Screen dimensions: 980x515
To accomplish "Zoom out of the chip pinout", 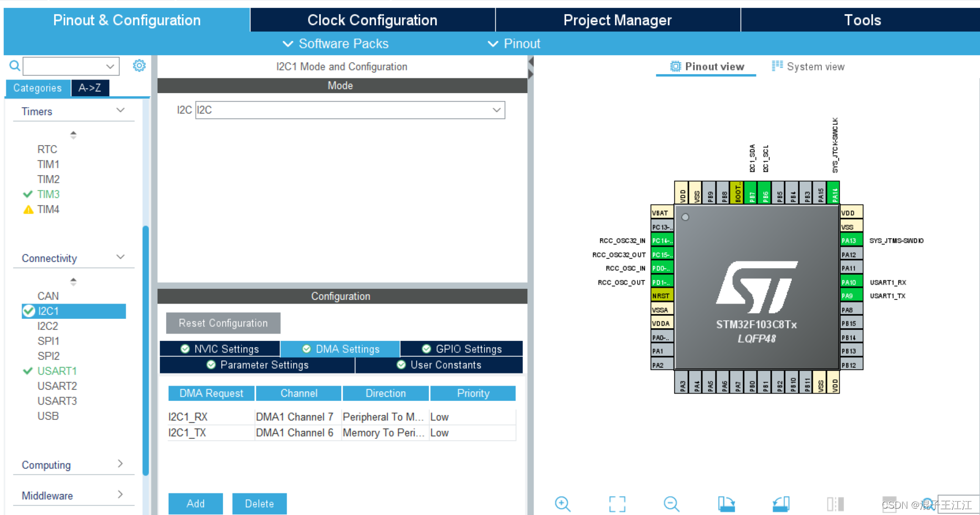I will coord(671,504).
